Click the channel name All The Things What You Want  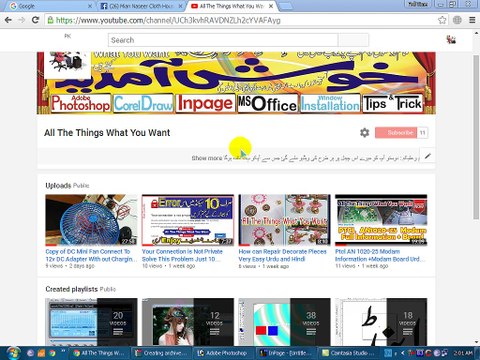pos(107,133)
